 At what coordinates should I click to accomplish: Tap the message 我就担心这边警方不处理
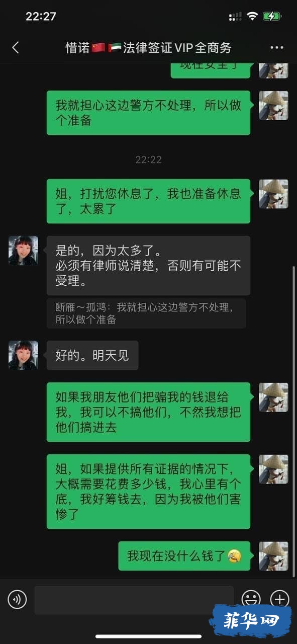pyautogui.click(x=148, y=113)
